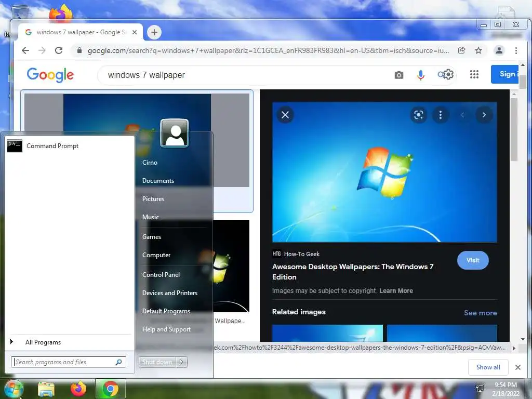Screen dimensions: 532x399
Task: Start voice search microphone
Action: pos(421,75)
